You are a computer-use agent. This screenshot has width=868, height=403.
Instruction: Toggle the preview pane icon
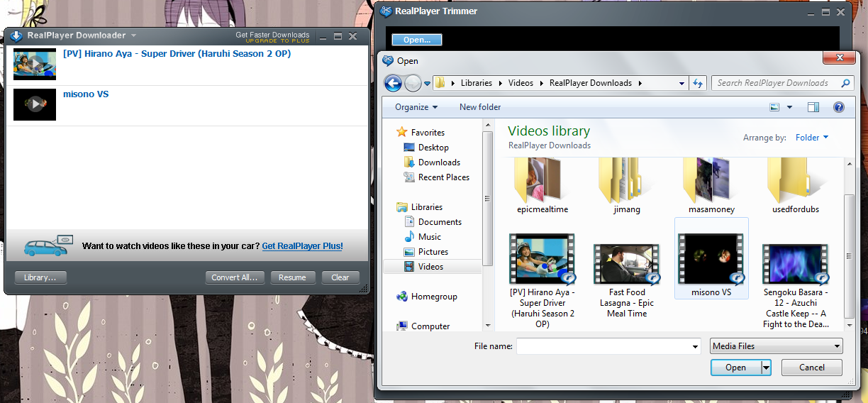coord(813,107)
